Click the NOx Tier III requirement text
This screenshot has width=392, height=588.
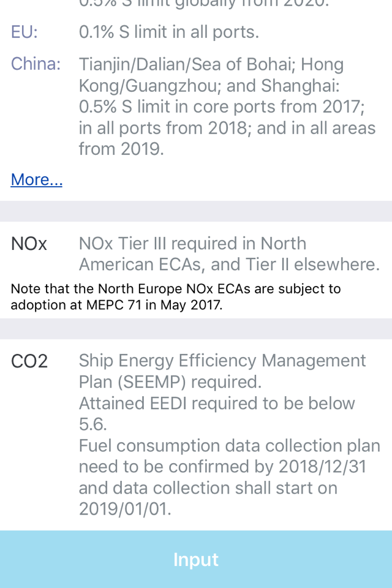[229, 254]
